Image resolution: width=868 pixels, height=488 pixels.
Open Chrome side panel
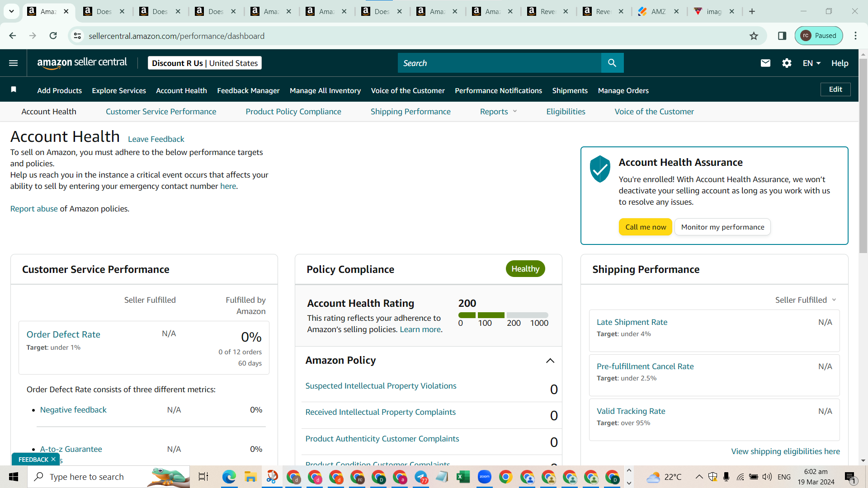pos(782,36)
